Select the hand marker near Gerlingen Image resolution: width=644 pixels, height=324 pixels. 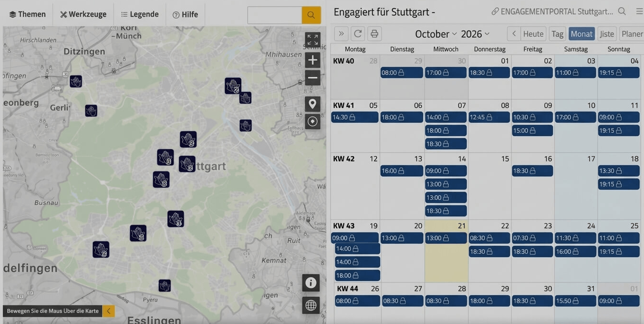point(91,111)
